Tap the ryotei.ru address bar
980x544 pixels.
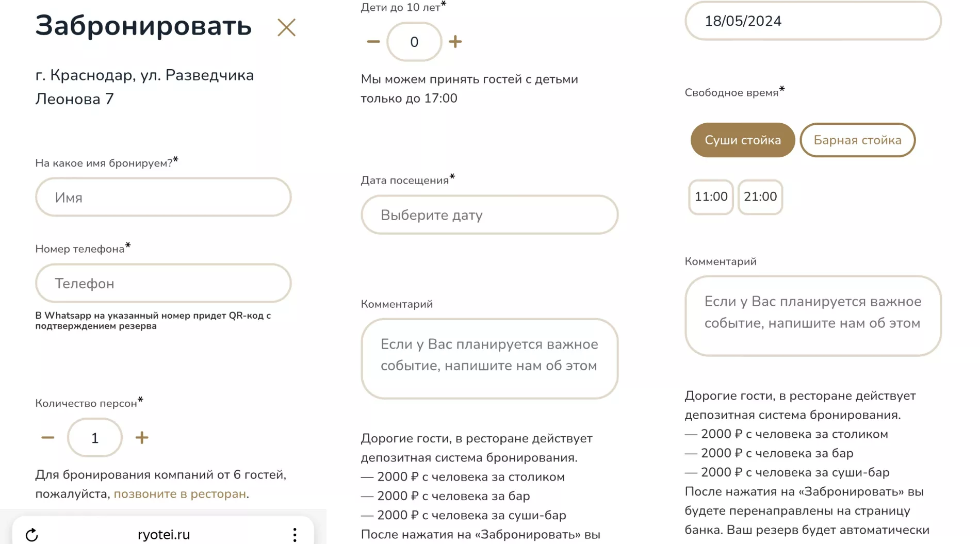click(x=164, y=535)
